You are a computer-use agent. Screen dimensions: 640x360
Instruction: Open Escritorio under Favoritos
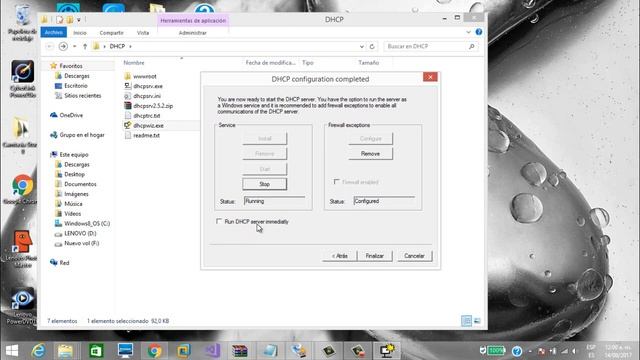point(76,86)
